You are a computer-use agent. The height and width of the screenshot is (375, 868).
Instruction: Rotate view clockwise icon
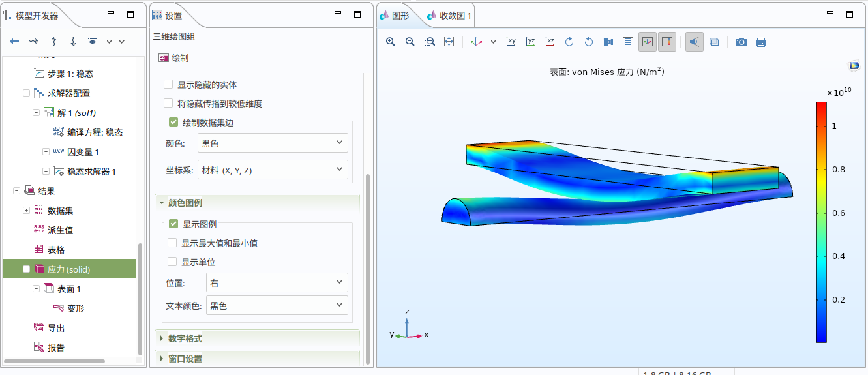tap(569, 42)
